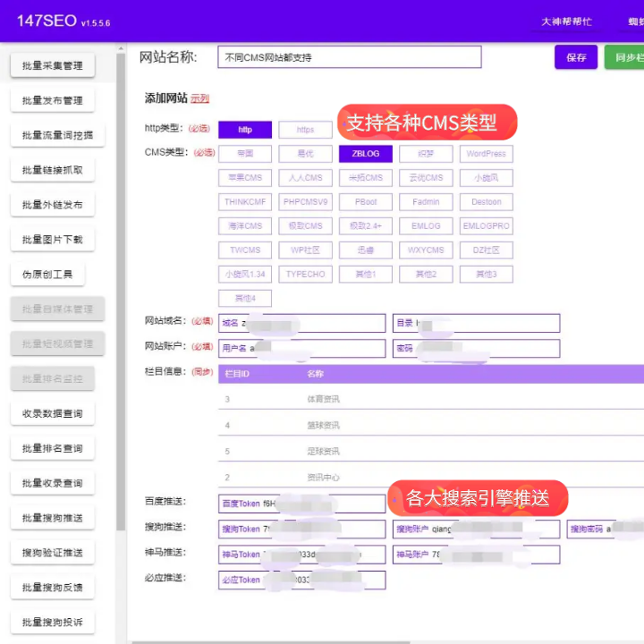Select WP社区 CMS type
The image size is (644, 644).
pyautogui.click(x=305, y=250)
